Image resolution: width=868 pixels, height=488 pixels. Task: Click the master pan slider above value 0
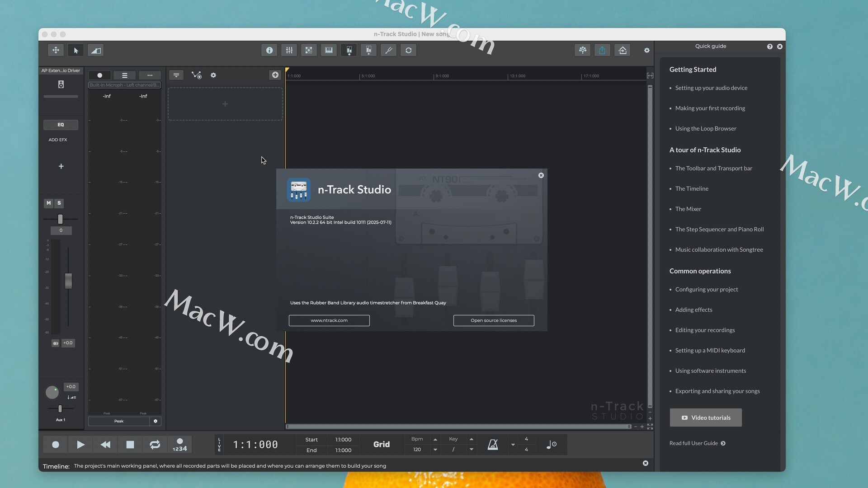pyautogui.click(x=60, y=219)
